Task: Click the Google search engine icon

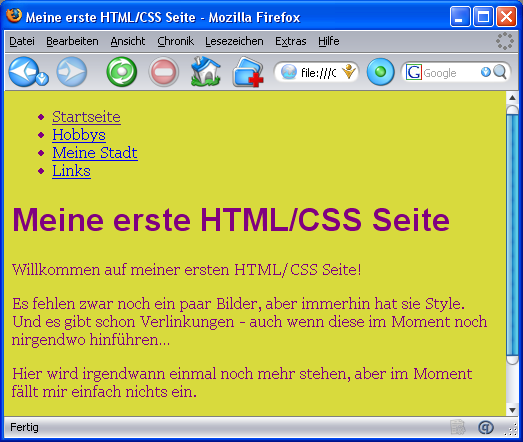Action: point(414,72)
